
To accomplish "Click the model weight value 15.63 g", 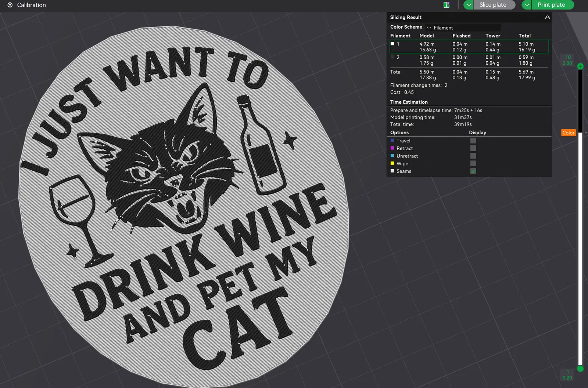I will click(x=428, y=50).
